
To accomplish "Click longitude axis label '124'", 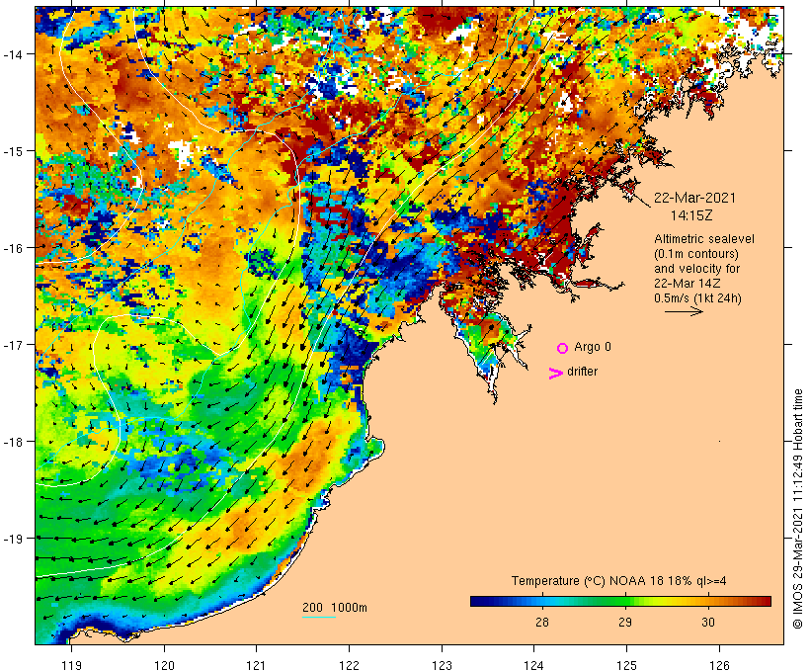I will [534, 665].
